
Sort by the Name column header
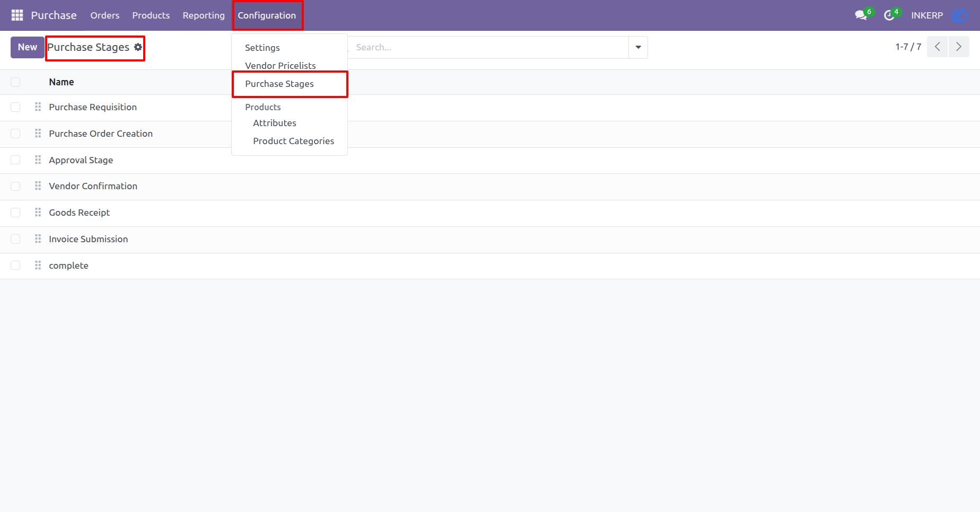coord(62,82)
